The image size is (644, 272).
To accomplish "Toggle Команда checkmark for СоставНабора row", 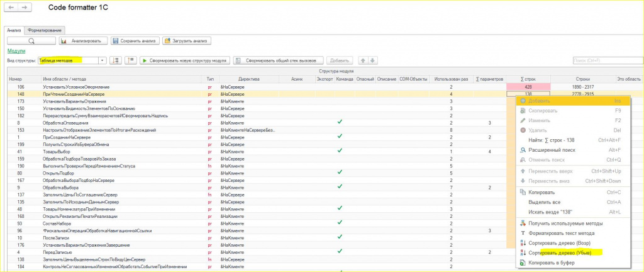I will (340, 222).
